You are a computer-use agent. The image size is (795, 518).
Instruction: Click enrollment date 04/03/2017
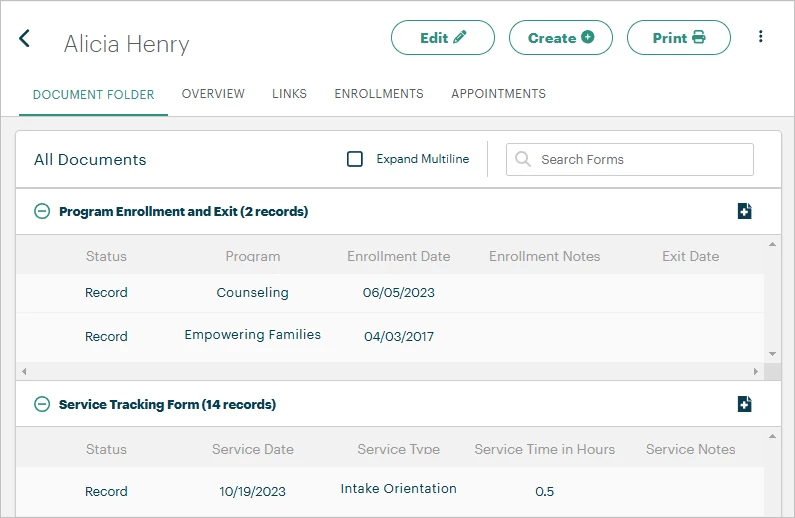pos(399,337)
